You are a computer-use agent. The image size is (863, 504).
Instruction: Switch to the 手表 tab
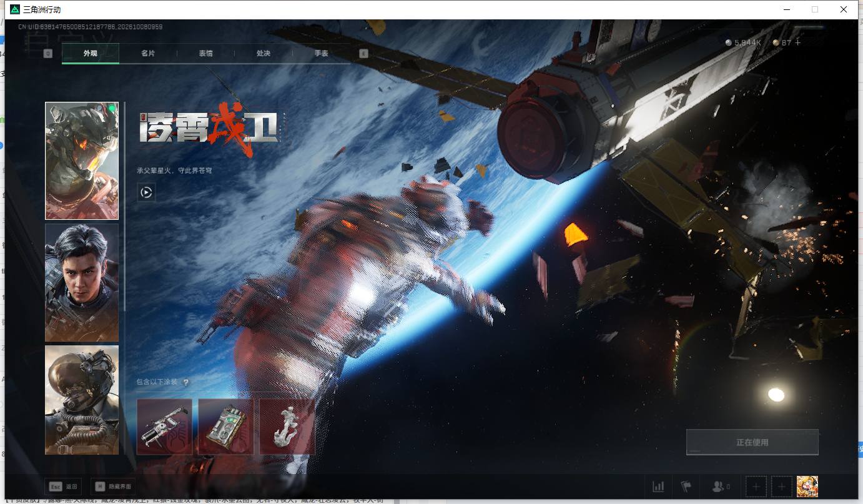point(321,54)
